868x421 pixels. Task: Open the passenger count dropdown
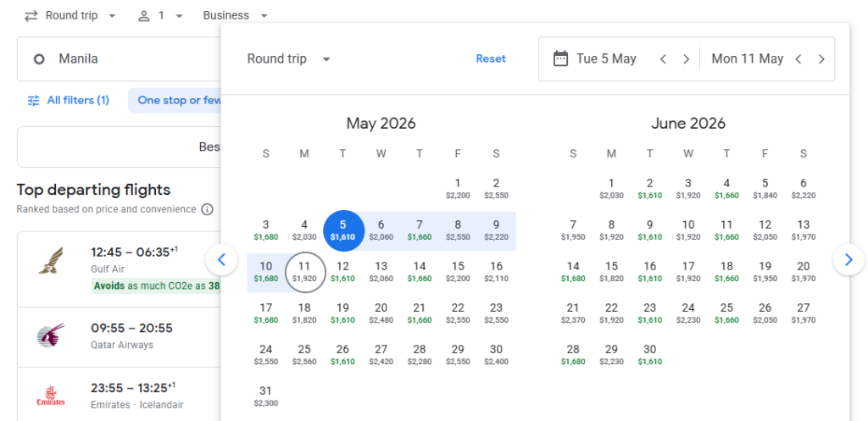pos(160,15)
